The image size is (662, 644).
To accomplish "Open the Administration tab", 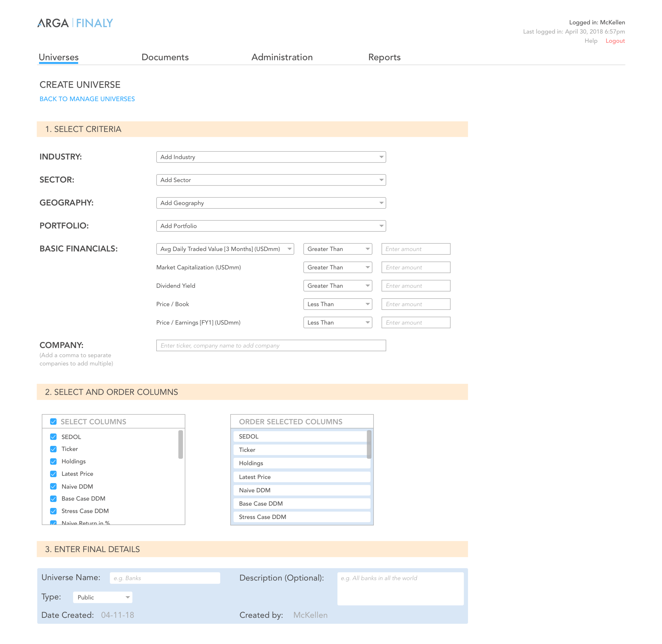I will [x=282, y=57].
